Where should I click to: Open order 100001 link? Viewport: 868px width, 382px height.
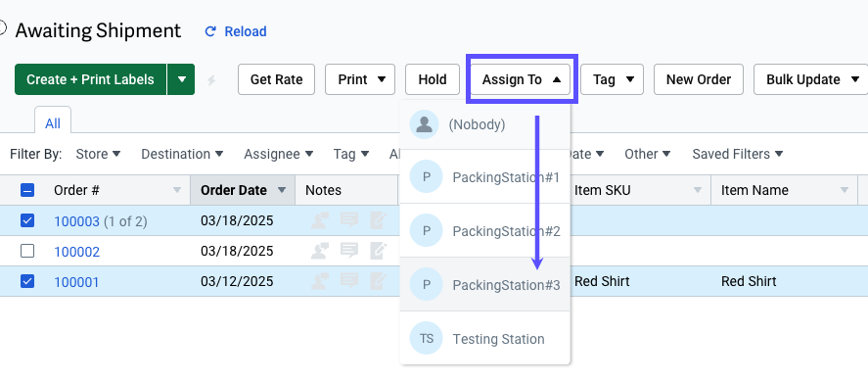(x=75, y=282)
